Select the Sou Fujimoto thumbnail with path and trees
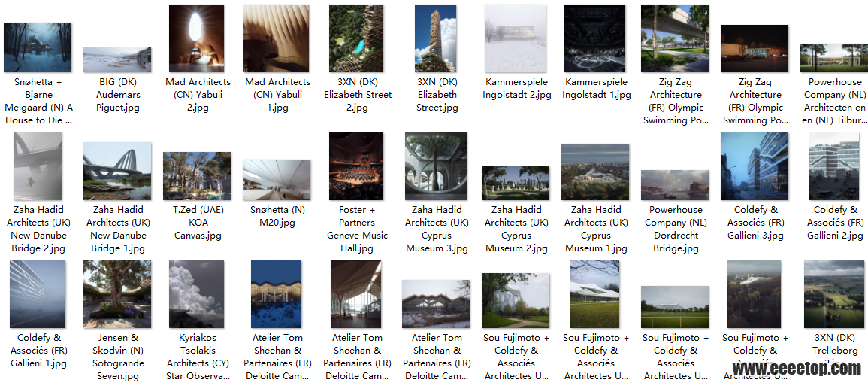 (516, 300)
